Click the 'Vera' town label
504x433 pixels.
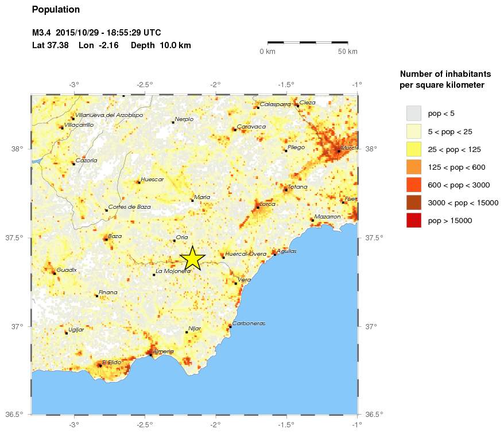pyautogui.click(x=245, y=280)
